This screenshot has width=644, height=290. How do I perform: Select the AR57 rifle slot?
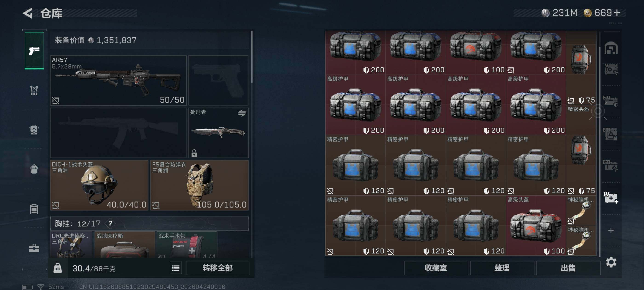point(118,80)
